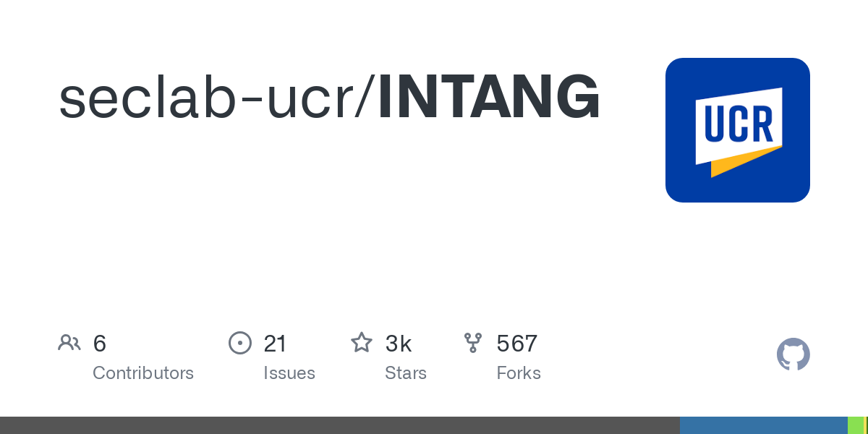Open the UCR avatar logo
Screen dimensions: 868x434
(x=738, y=130)
